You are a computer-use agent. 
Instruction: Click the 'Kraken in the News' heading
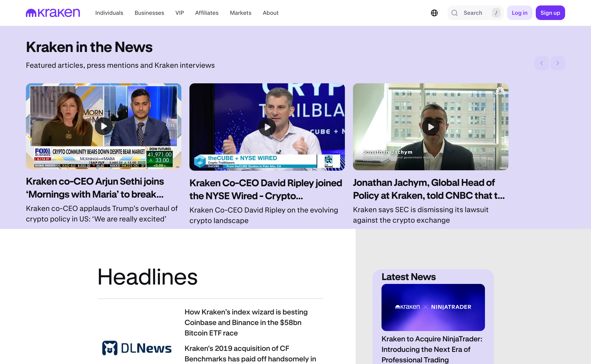point(89,47)
